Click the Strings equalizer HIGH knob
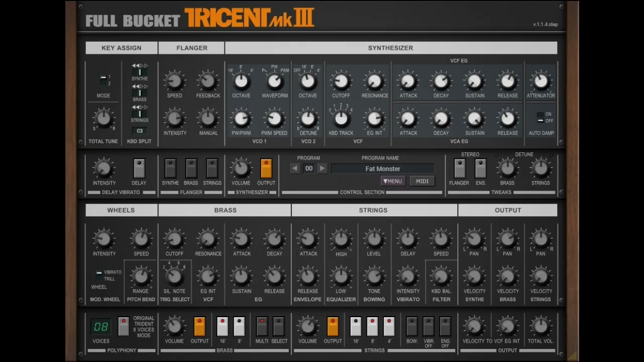 click(341, 239)
